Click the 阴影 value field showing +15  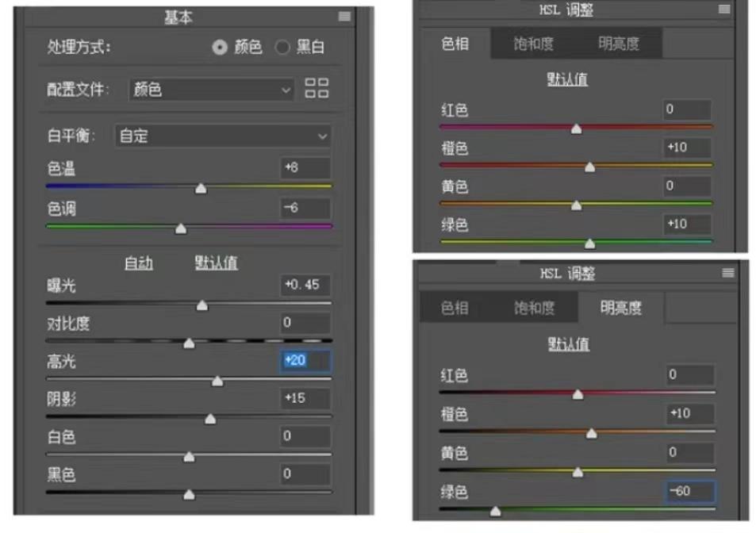pos(305,398)
